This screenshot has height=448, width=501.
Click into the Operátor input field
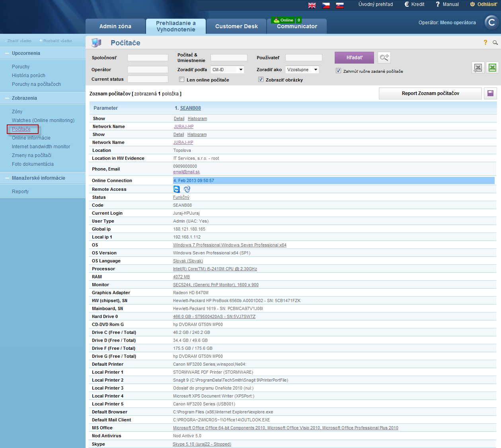[x=148, y=70]
